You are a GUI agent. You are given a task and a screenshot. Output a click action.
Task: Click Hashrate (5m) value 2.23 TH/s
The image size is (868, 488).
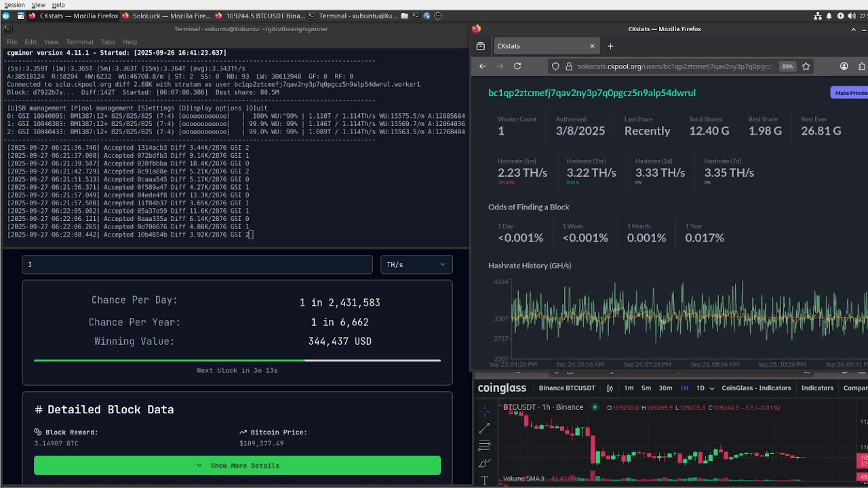[x=522, y=173]
